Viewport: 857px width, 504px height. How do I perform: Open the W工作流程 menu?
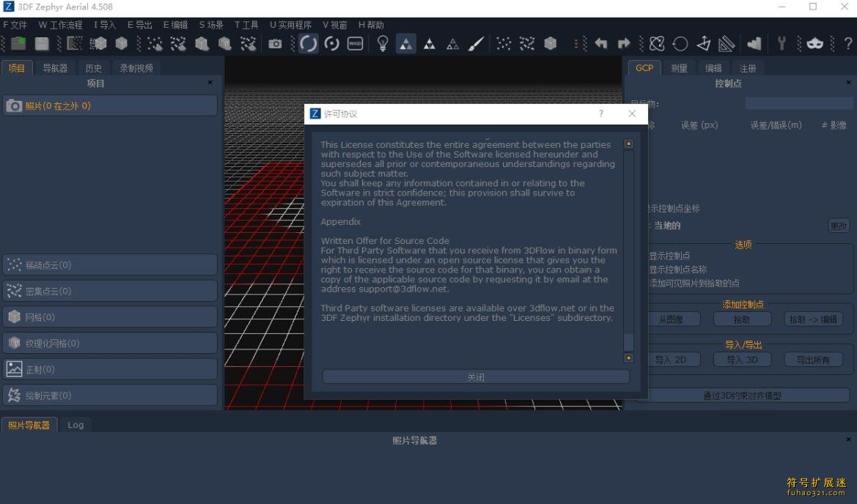tap(60, 25)
